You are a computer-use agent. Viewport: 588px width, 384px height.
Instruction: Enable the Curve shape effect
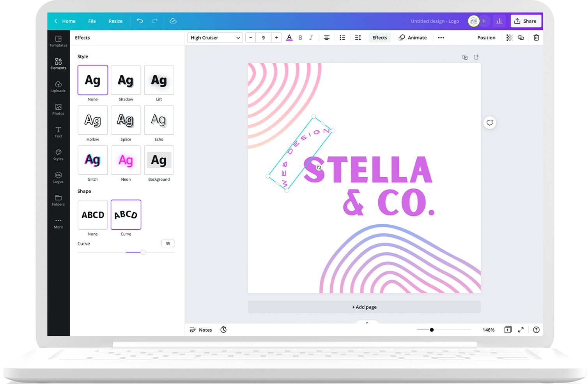pyautogui.click(x=126, y=215)
